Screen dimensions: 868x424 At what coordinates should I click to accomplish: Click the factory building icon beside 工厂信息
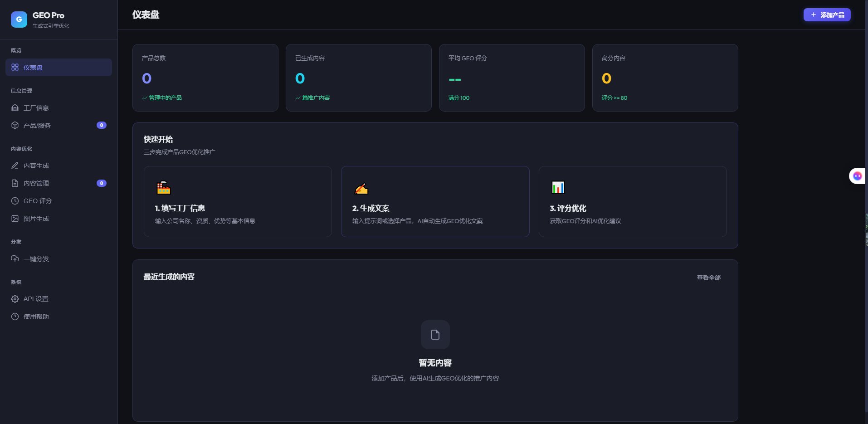(x=15, y=108)
